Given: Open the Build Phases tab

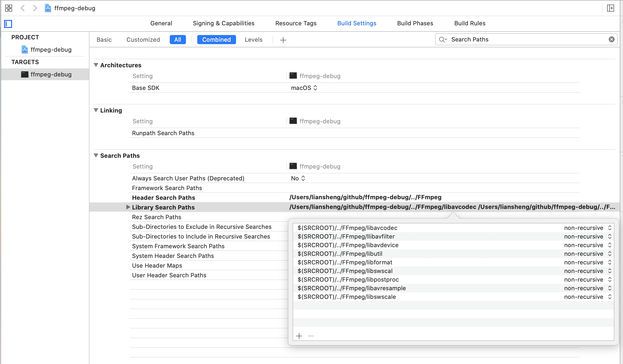Looking at the screenshot, I should click(415, 23).
